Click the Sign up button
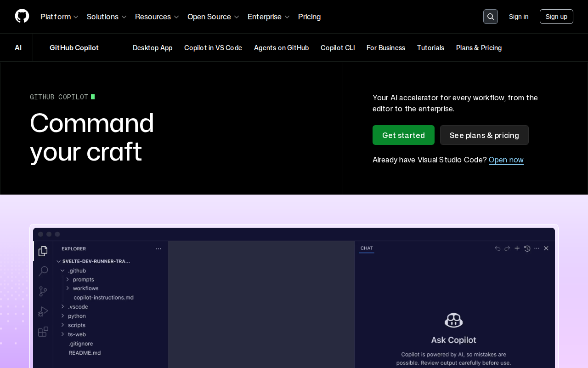 pyautogui.click(x=556, y=17)
